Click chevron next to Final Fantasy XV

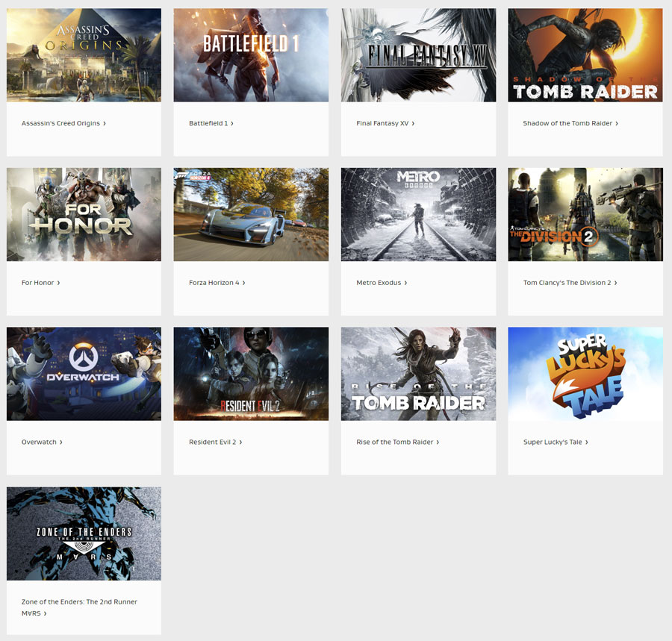pyautogui.click(x=413, y=123)
